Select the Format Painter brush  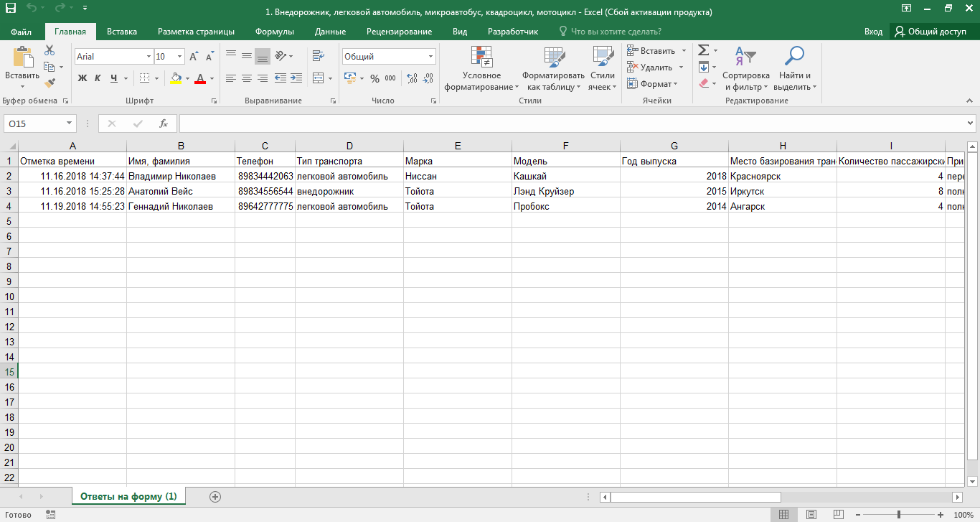tap(50, 84)
